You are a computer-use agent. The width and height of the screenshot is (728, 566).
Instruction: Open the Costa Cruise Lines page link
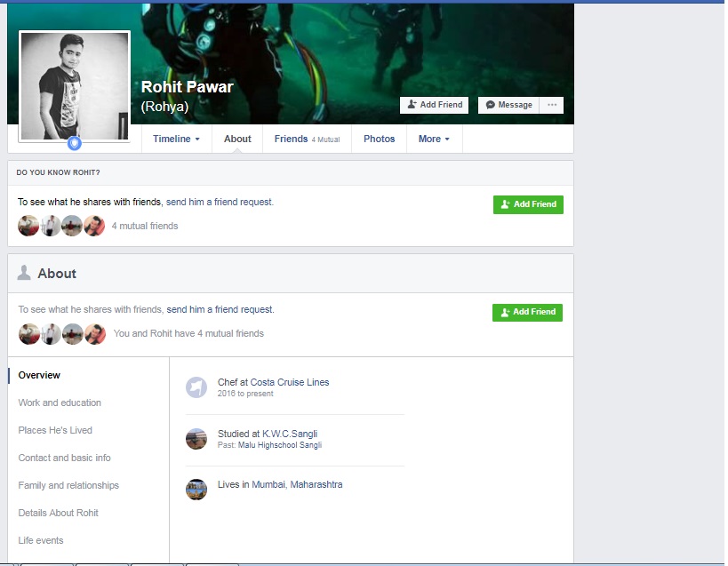[x=289, y=382]
